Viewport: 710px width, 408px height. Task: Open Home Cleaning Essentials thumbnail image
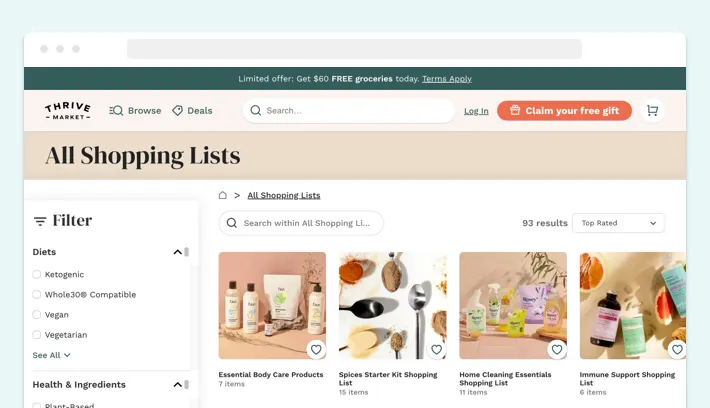[x=513, y=306]
